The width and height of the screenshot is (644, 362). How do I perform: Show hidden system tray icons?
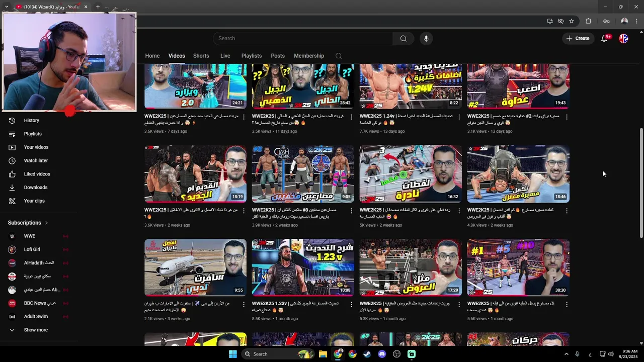tap(566, 354)
